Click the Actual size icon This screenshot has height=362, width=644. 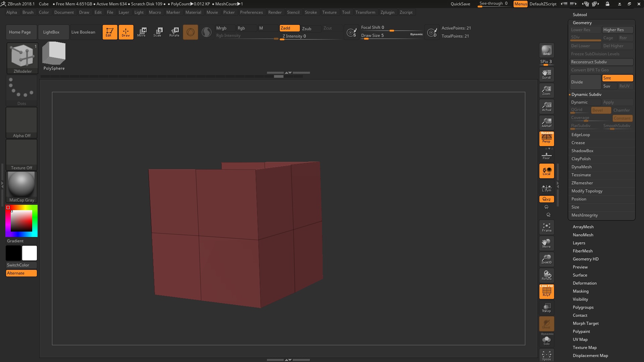547,107
